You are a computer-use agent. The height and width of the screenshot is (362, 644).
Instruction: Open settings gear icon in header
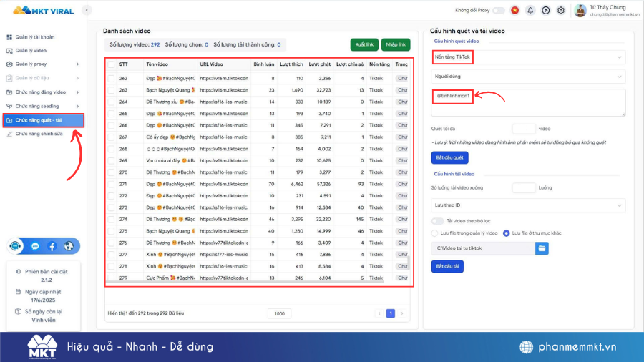[560, 10]
